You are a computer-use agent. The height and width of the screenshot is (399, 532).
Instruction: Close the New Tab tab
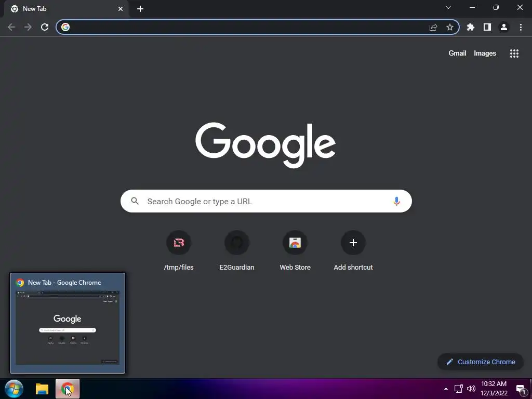coord(121,9)
